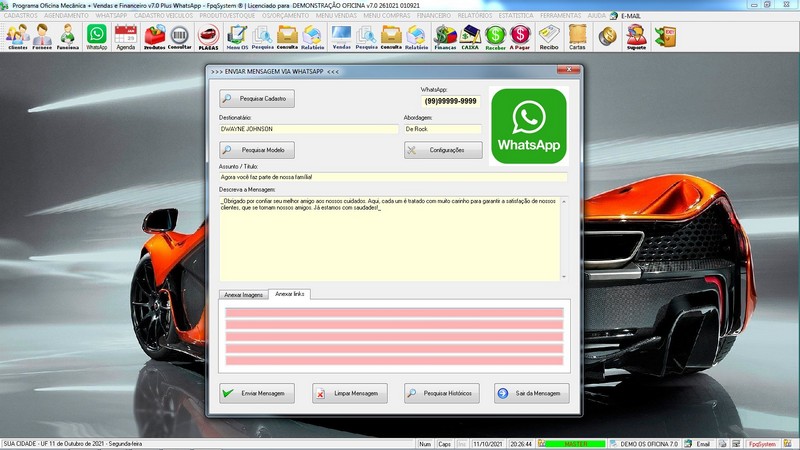Click the Destinatário field with DWAYNE JOHNSON
The image size is (800, 450).
click(308, 129)
